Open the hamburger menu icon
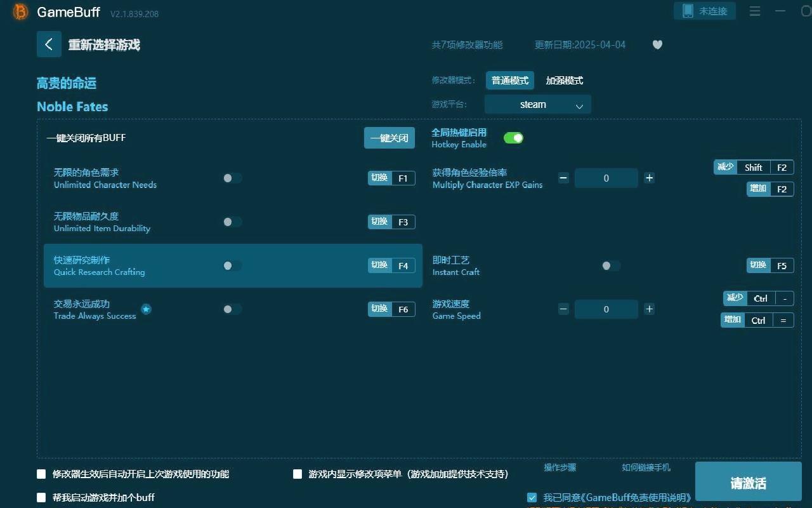Screen dimensions: 812x508 pos(755,11)
